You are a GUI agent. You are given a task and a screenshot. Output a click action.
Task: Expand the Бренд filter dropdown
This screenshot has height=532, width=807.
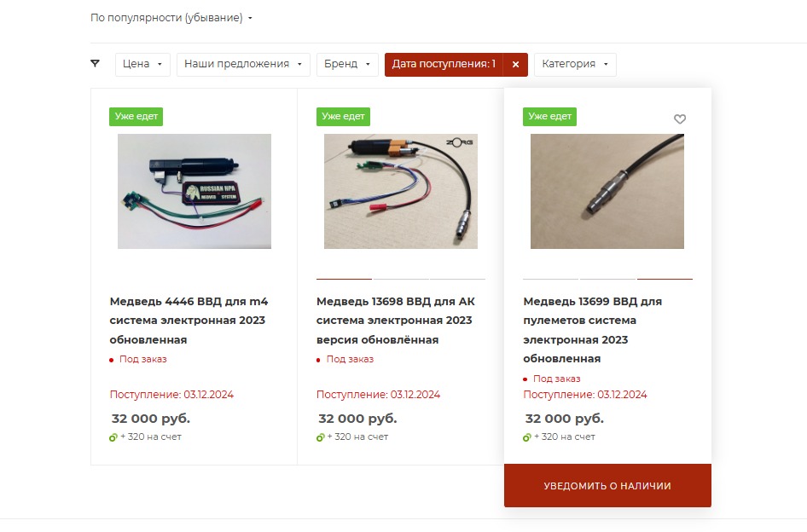pyautogui.click(x=347, y=64)
